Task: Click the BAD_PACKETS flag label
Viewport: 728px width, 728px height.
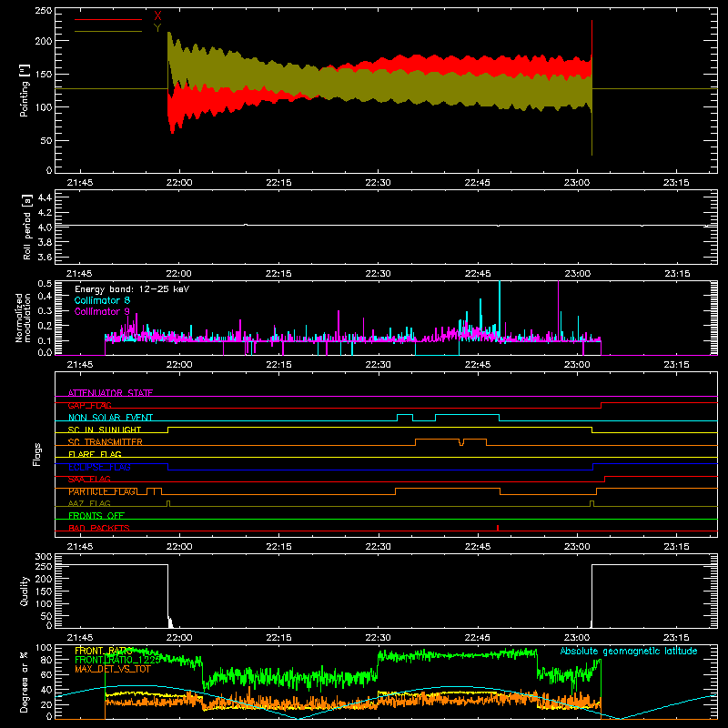Action: tap(99, 528)
